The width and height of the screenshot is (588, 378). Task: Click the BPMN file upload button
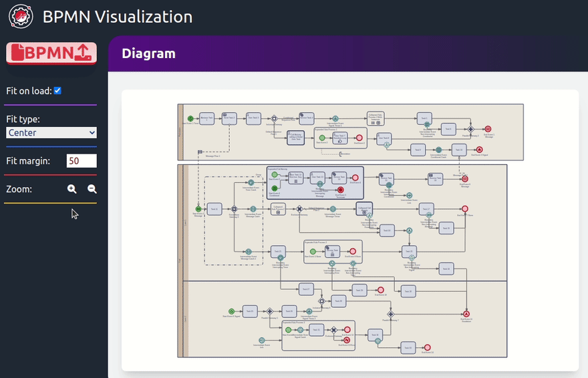(x=51, y=53)
